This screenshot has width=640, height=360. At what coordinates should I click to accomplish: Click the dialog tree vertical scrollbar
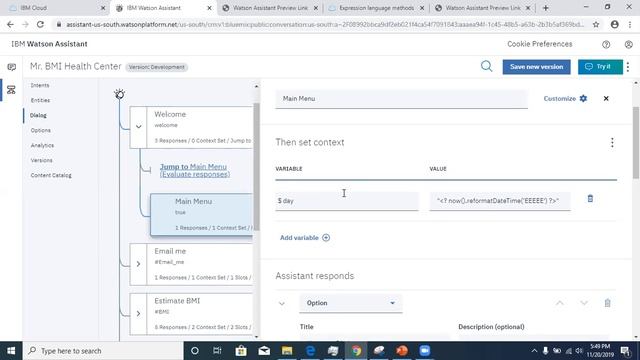256,167
